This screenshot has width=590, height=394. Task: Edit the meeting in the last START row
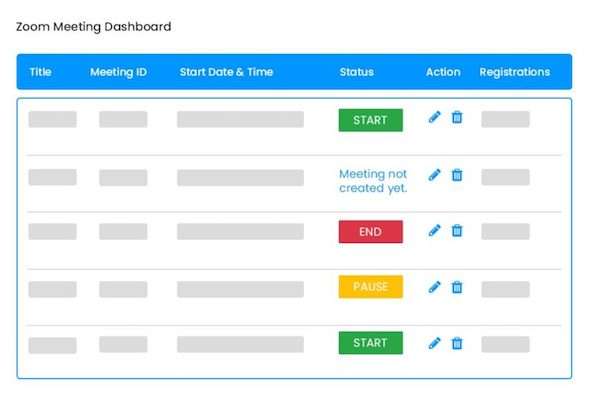coord(434,344)
